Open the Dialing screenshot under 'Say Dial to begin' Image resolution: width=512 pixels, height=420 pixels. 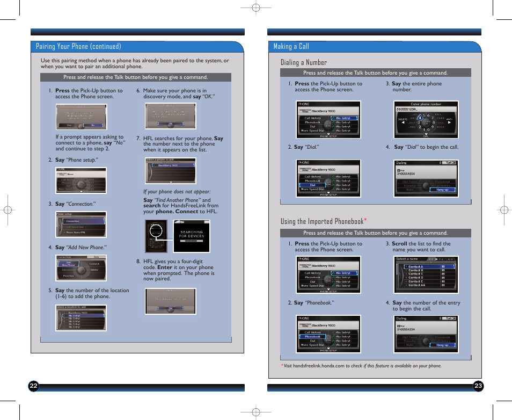(x=426, y=178)
